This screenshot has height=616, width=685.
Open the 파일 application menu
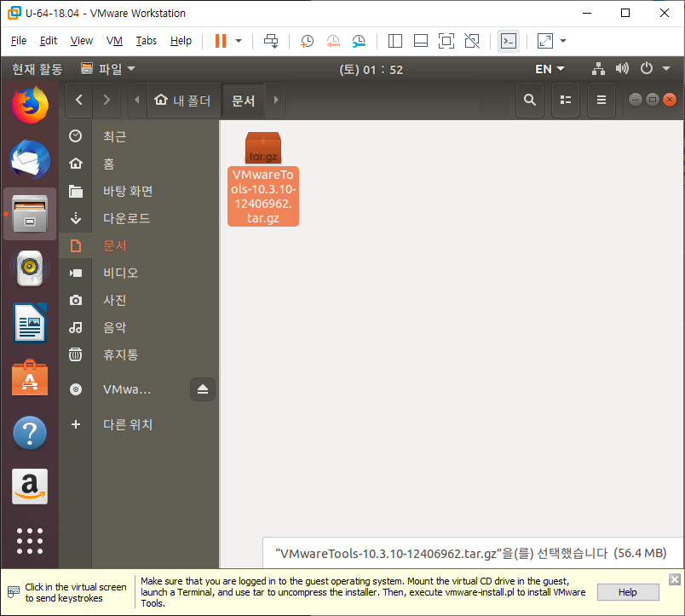tap(108, 69)
